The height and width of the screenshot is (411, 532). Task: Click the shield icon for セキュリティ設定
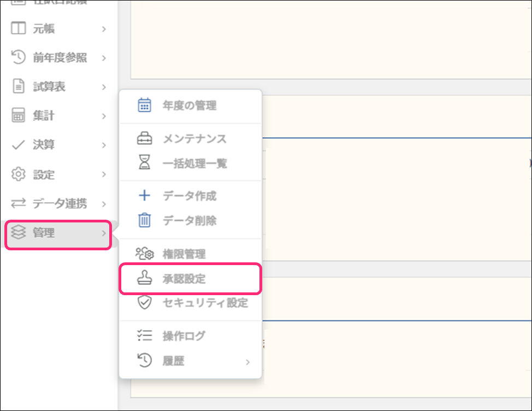144,303
